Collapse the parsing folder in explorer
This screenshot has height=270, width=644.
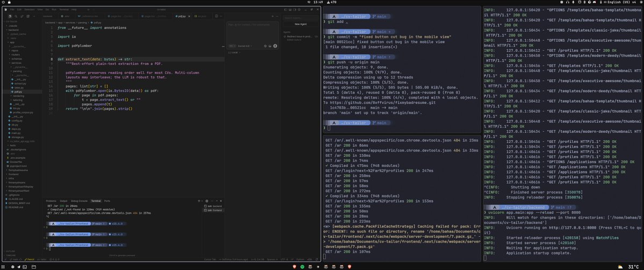click(x=18, y=71)
